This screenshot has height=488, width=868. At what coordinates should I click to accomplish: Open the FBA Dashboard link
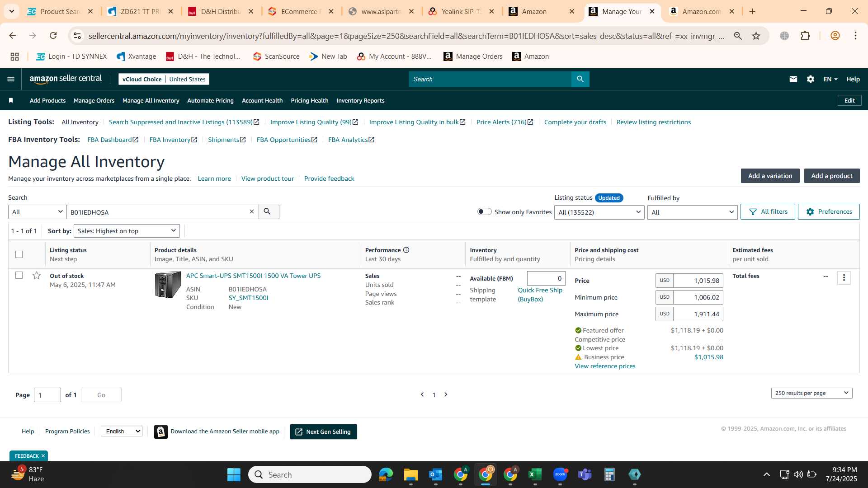click(113, 140)
